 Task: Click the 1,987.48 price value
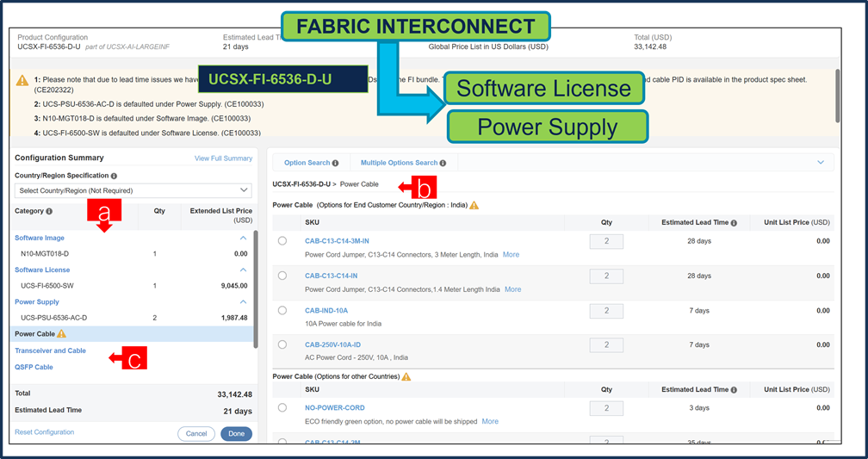[x=234, y=318]
